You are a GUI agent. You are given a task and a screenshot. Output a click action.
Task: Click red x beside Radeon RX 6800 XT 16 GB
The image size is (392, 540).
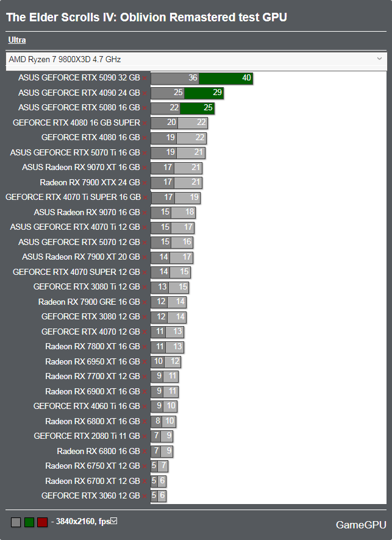pos(144,422)
